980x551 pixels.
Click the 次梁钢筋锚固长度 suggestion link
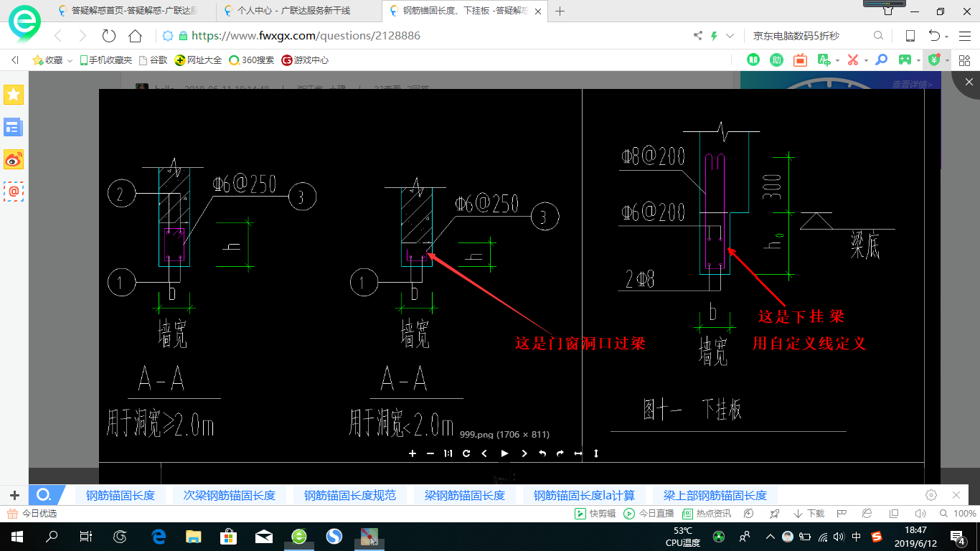pos(230,495)
